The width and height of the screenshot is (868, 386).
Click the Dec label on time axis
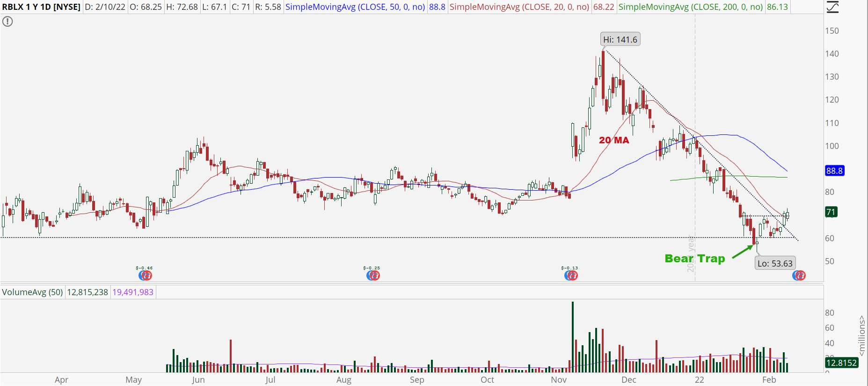628,379
